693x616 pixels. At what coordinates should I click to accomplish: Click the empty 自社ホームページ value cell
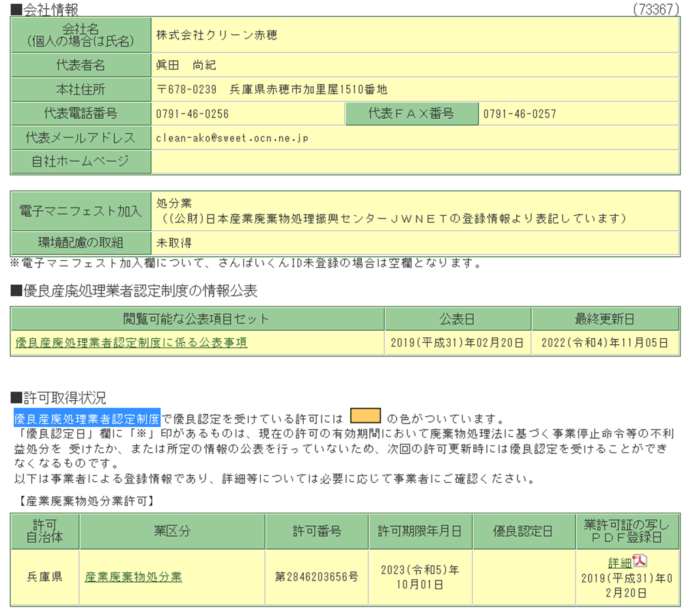[415, 162]
